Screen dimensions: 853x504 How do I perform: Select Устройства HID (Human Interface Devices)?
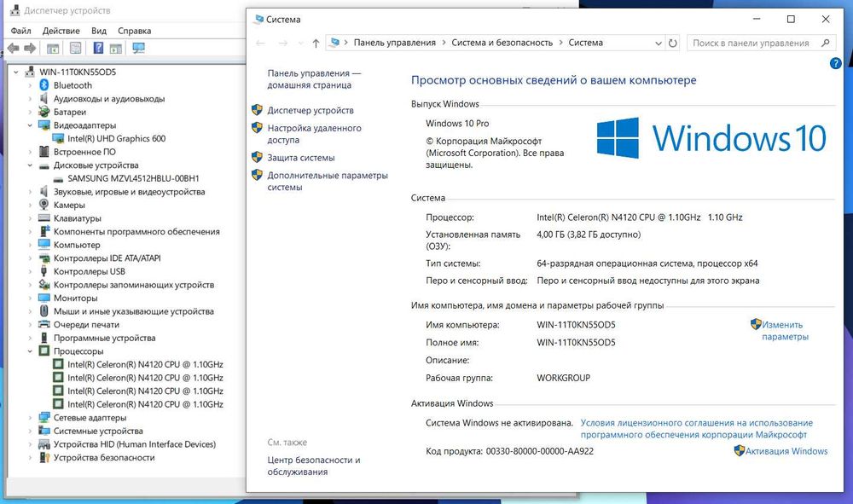[135, 444]
